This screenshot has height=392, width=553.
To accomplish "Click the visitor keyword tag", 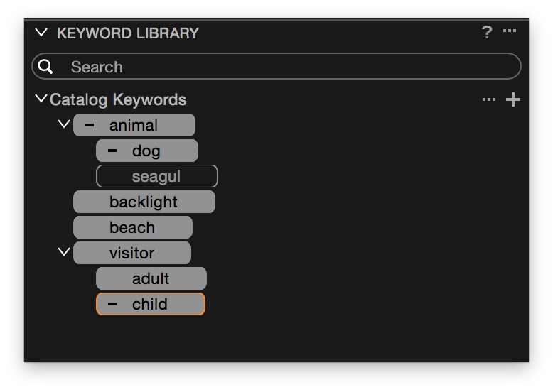I will (132, 253).
